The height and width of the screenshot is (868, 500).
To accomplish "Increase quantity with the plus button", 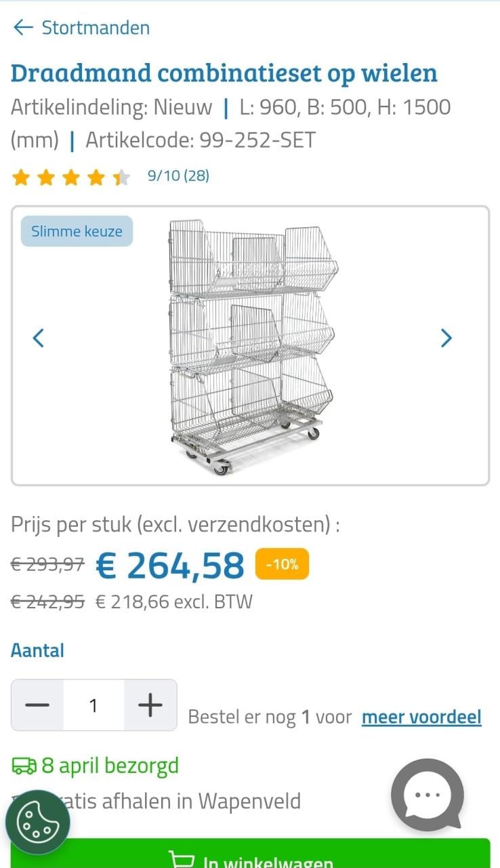I will click(148, 705).
